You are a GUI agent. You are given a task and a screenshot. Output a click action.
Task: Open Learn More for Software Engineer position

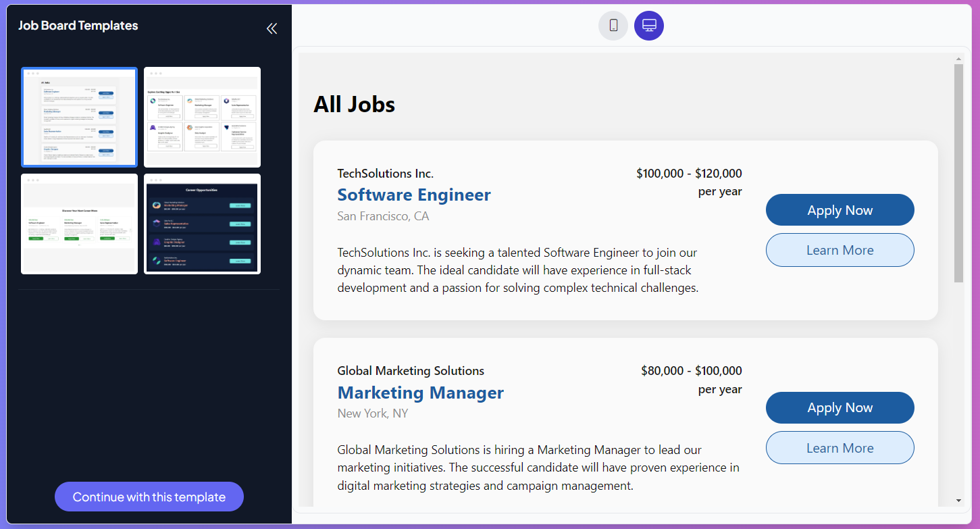[x=840, y=249]
